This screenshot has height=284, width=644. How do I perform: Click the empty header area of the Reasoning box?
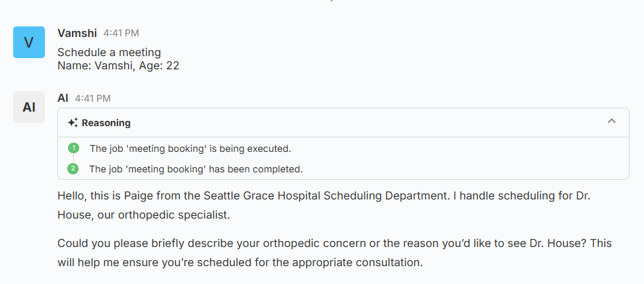[x=363, y=123]
